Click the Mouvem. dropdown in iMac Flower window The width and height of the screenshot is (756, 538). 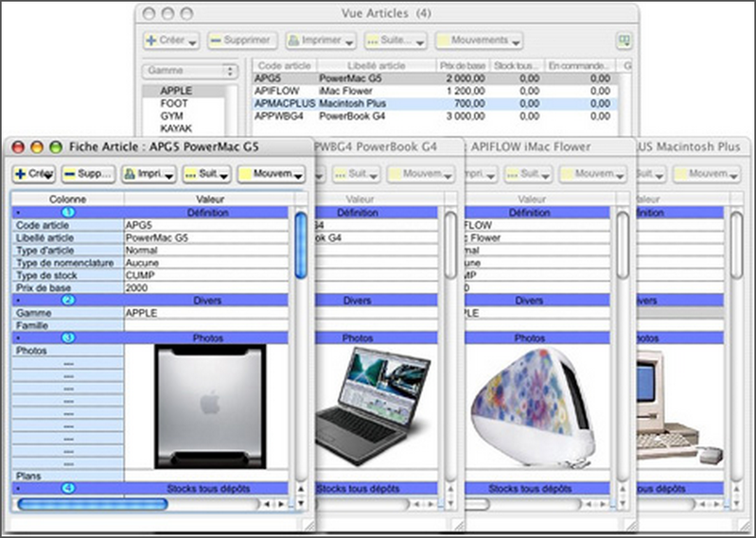pos(593,174)
